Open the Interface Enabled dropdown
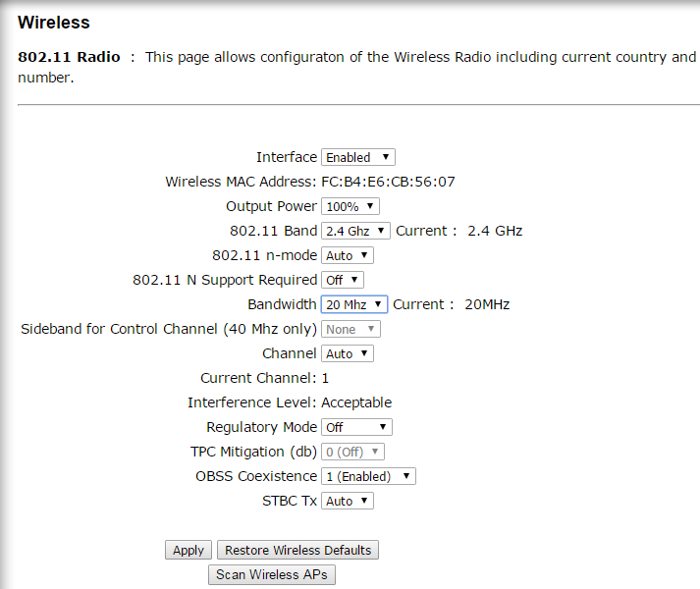Screen dimensions: 700x589 (358, 157)
